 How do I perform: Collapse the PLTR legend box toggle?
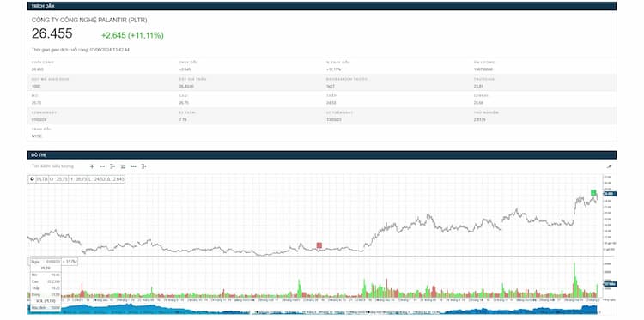(x=32, y=179)
